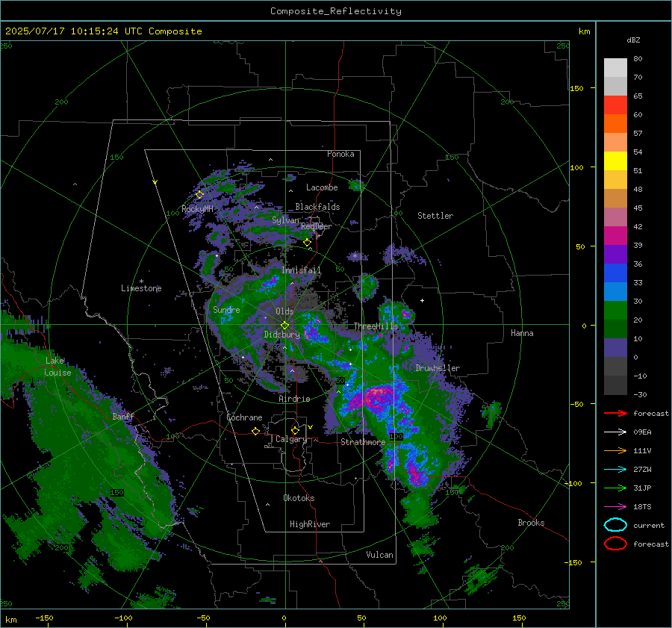The height and width of the screenshot is (628, 672).
Task: Click the Hanna city label
Action: pyautogui.click(x=522, y=333)
